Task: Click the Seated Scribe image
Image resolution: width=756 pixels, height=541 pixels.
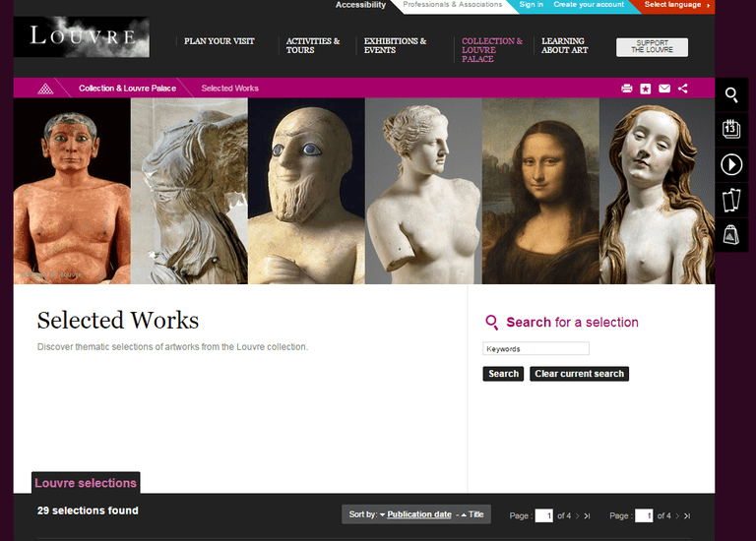Action: (x=72, y=191)
